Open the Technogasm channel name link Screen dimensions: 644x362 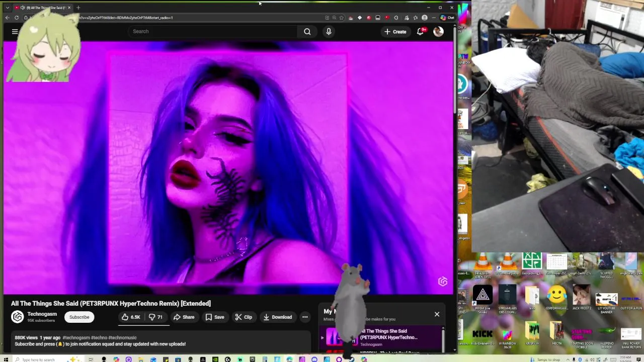click(x=42, y=314)
